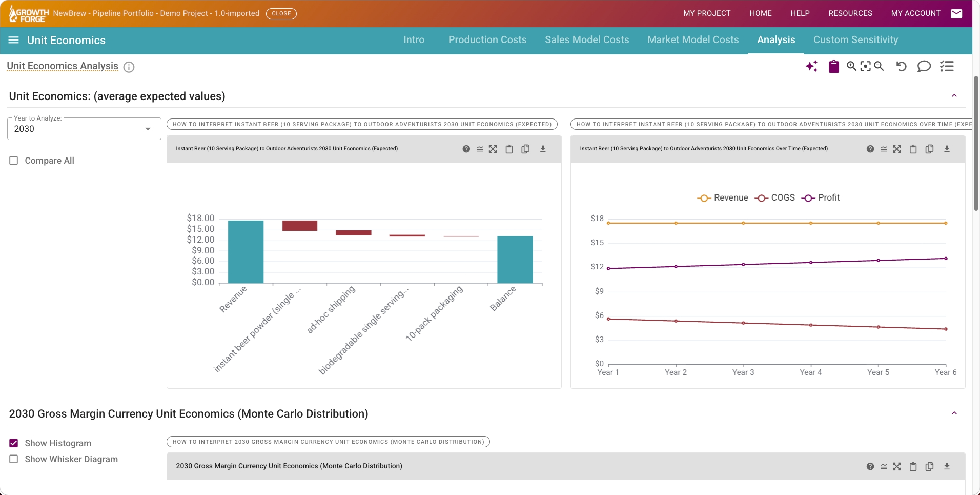Zoom in using the magnifier plus icon
The height and width of the screenshot is (495, 980).
tap(851, 66)
